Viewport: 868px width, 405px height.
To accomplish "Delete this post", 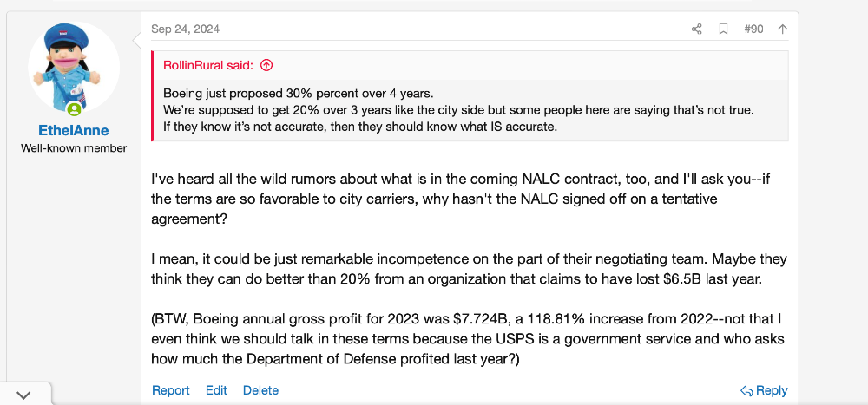I will pos(260,390).
